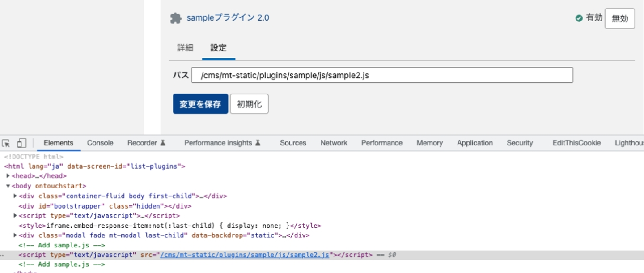Expand the head element node

coord(8,176)
